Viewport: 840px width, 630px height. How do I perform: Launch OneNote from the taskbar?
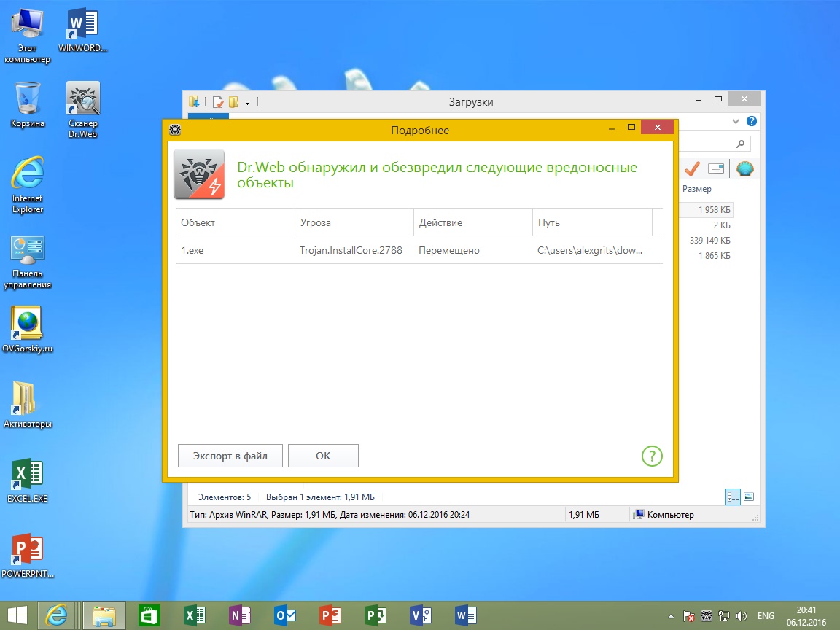[240, 615]
